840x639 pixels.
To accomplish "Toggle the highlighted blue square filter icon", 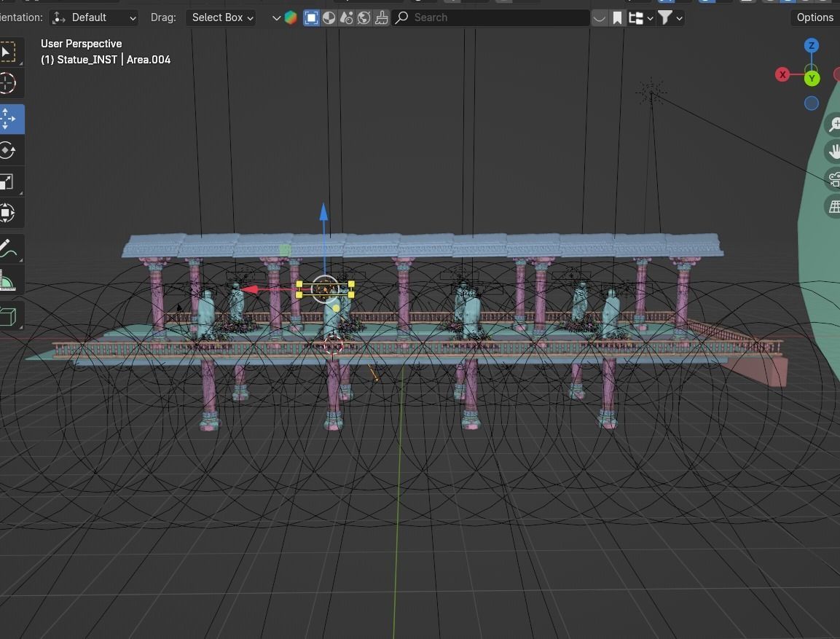I will click(x=311, y=17).
